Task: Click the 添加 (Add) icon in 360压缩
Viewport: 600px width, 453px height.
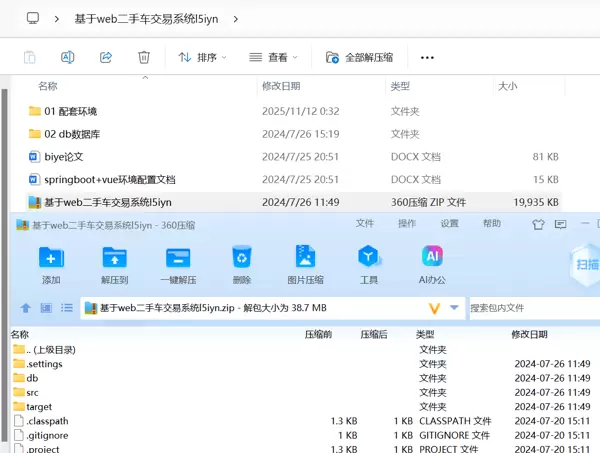Action: click(x=51, y=258)
